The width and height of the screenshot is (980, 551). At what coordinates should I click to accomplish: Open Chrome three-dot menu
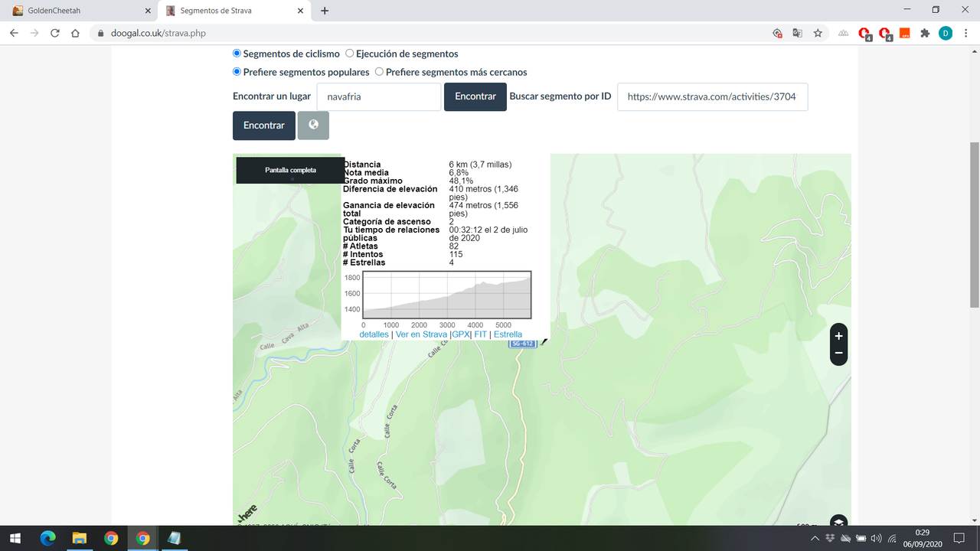coord(966,33)
